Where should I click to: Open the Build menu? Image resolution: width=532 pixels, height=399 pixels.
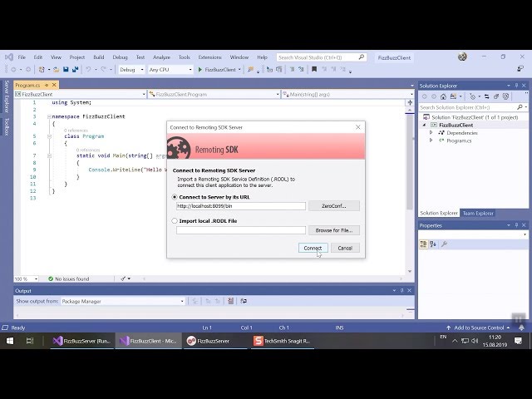(99, 57)
